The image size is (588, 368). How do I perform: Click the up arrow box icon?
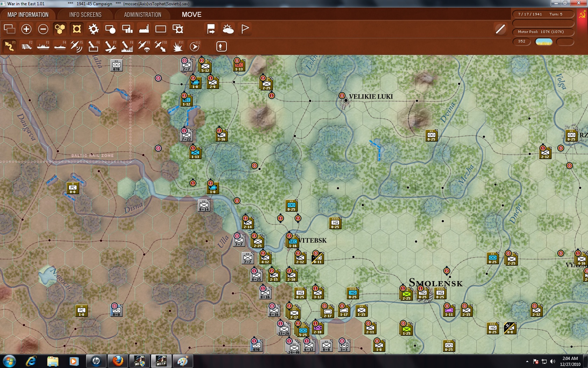(222, 46)
